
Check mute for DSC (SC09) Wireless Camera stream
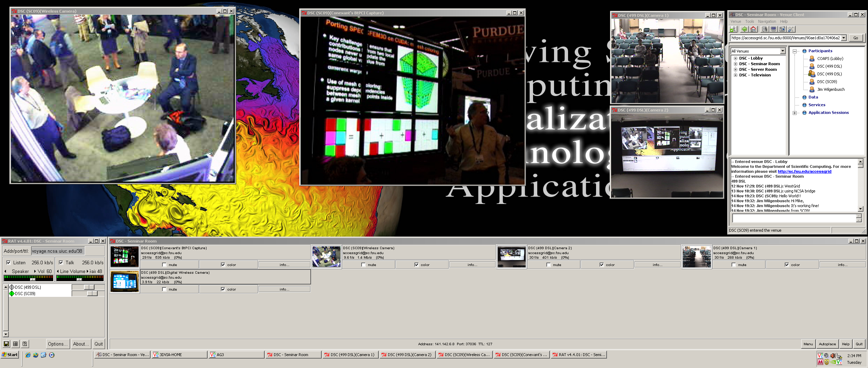click(x=363, y=265)
